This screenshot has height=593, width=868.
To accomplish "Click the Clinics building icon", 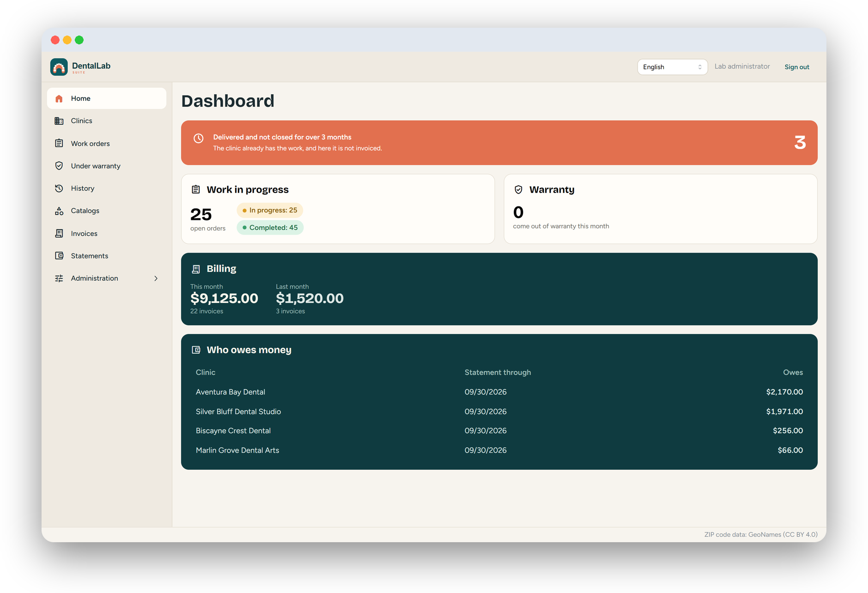I will 59,121.
